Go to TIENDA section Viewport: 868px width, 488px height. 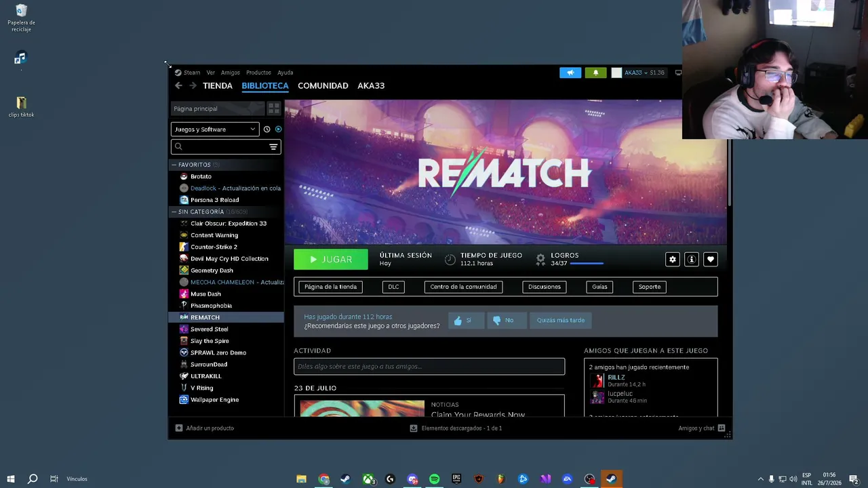pyautogui.click(x=218, y=85)
